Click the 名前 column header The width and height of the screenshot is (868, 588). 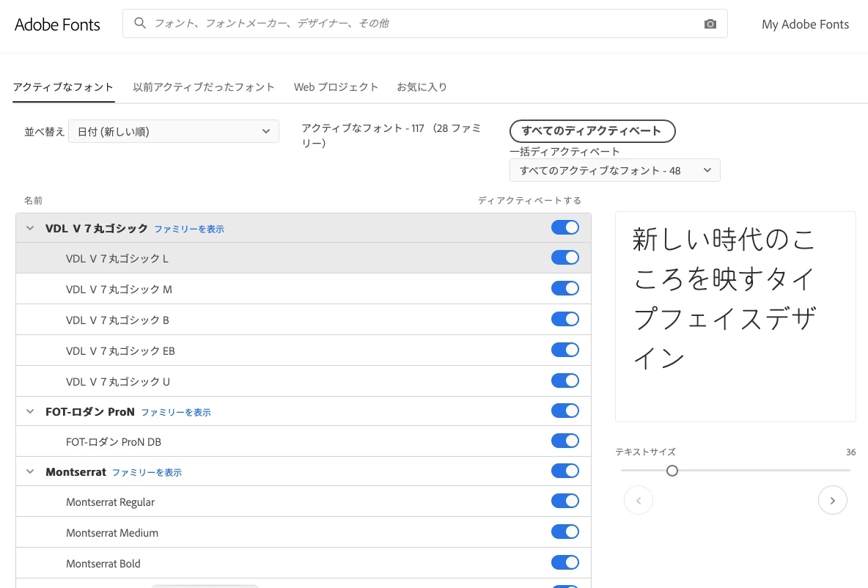[x=33, y=200]
